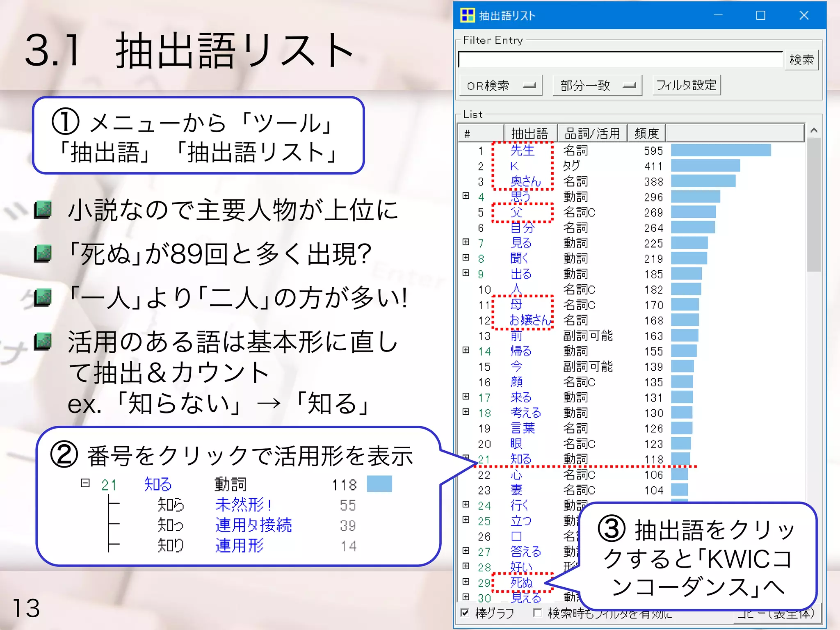Click the extracted word K

pos(514,166)
